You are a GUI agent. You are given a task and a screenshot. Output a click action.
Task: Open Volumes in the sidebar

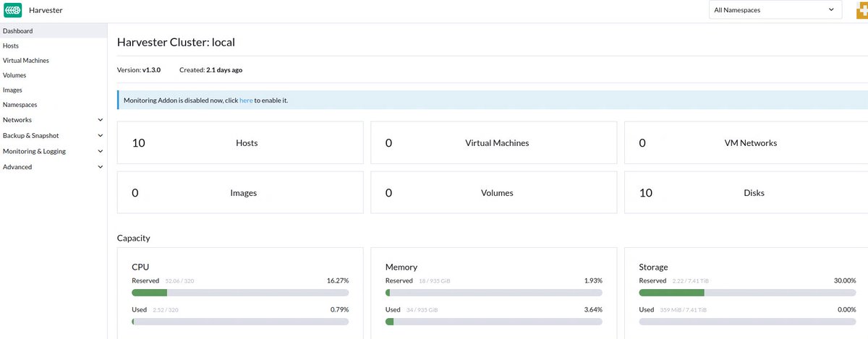pyautogui.click(x=54, y=75)
